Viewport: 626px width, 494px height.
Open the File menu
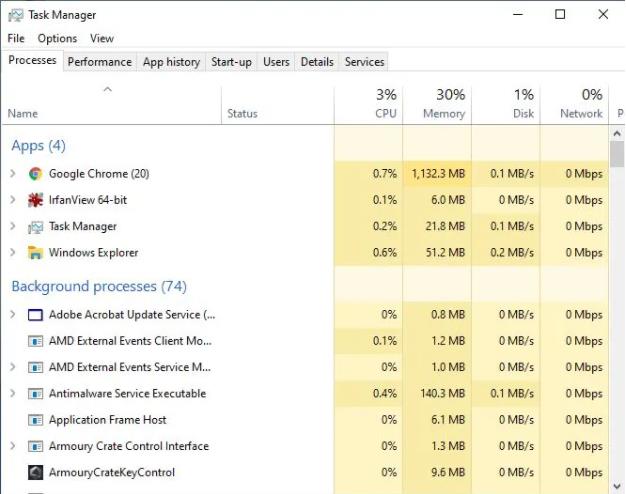pyautogui.click(x=16, y=39)
